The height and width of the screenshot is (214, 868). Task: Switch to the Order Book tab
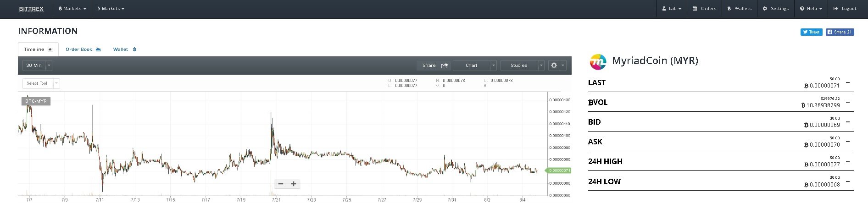pos(83,49)
